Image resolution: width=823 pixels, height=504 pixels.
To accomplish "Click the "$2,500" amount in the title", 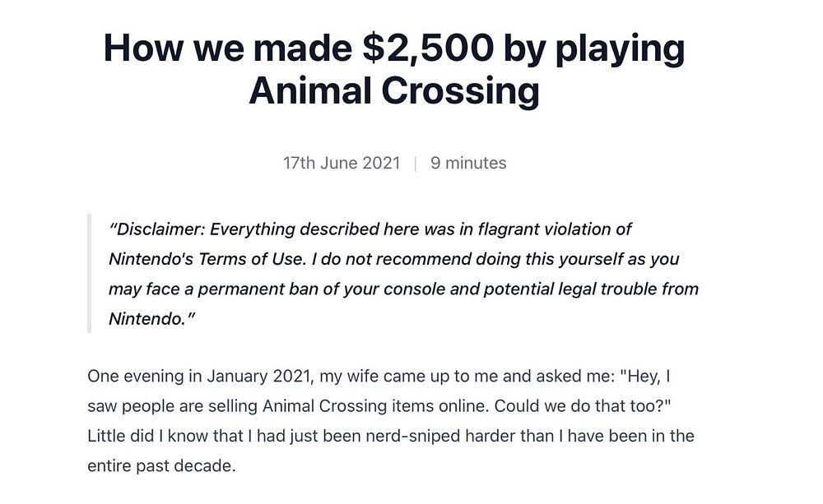I will (x=426, y=49).
